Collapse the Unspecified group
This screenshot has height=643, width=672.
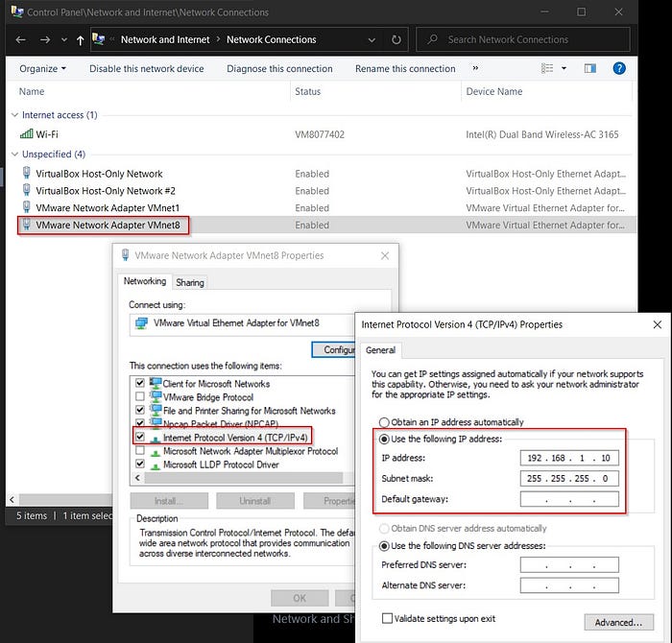(x=14, y=155)
